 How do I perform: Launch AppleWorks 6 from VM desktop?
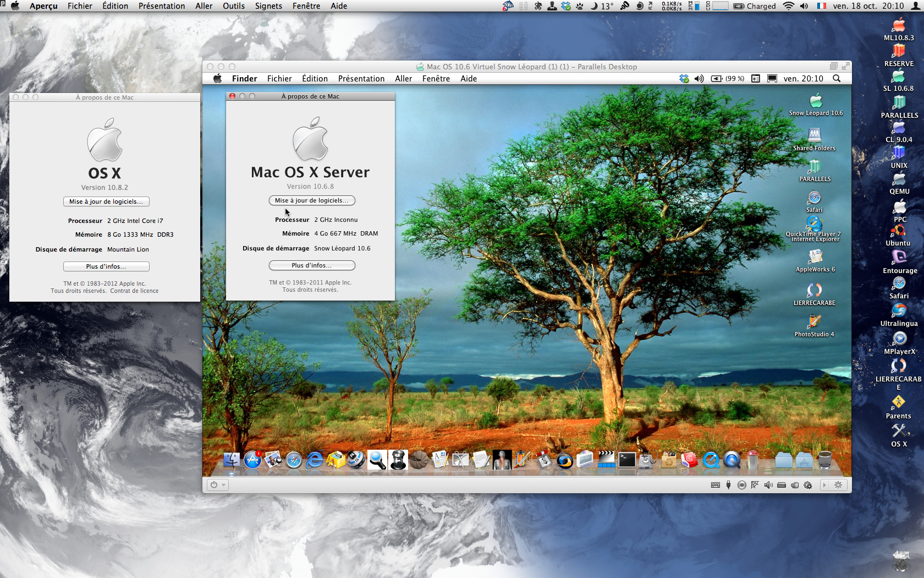pos(815,261)
